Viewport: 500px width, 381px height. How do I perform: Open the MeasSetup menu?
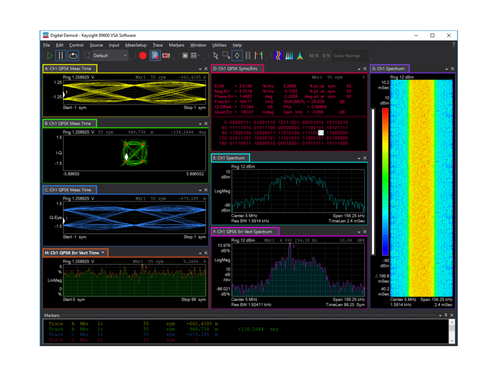[136, 45]
